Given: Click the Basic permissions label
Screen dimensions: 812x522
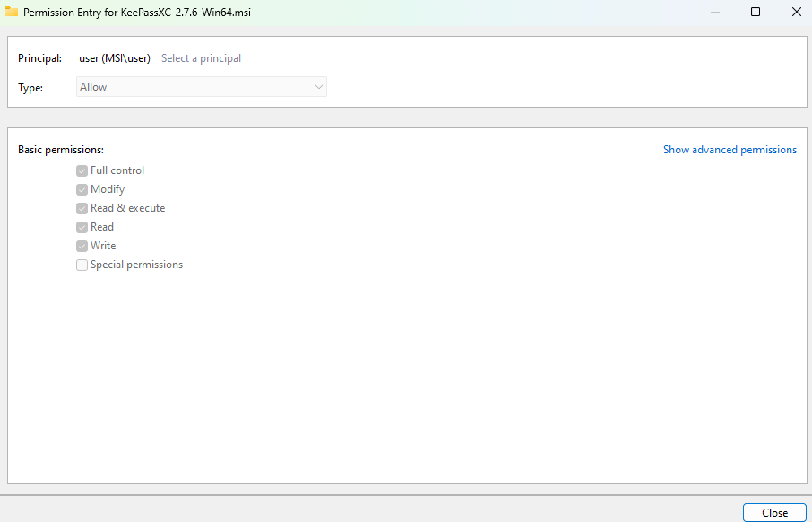Looking at the screenshot, I should point(61,150).
